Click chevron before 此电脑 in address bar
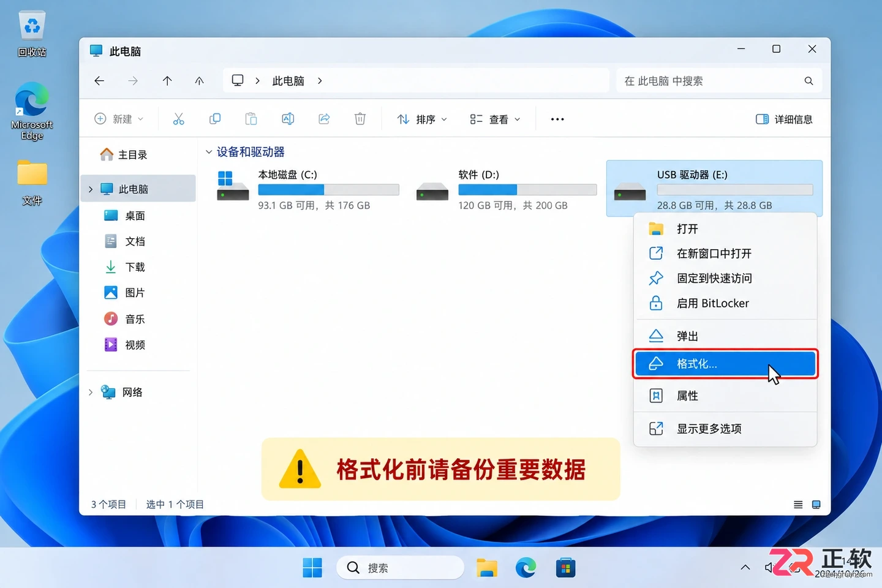 [257, 81]
